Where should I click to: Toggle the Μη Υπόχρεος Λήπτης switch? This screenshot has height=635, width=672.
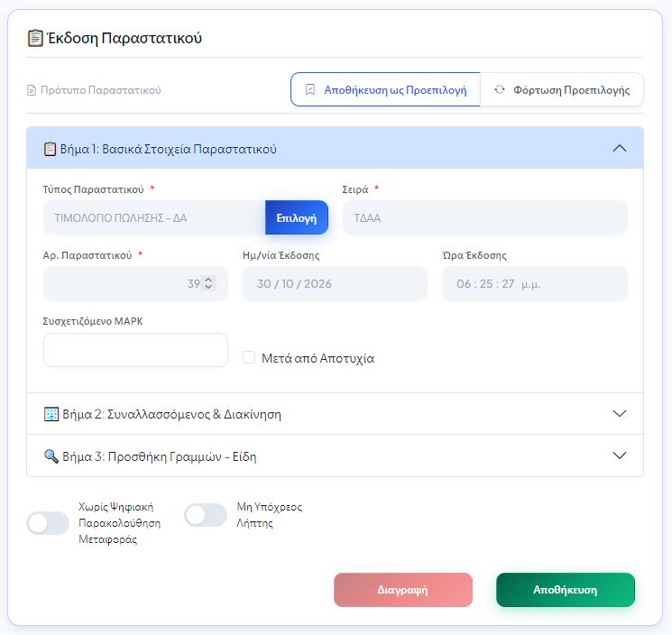(x=206, y=515)
